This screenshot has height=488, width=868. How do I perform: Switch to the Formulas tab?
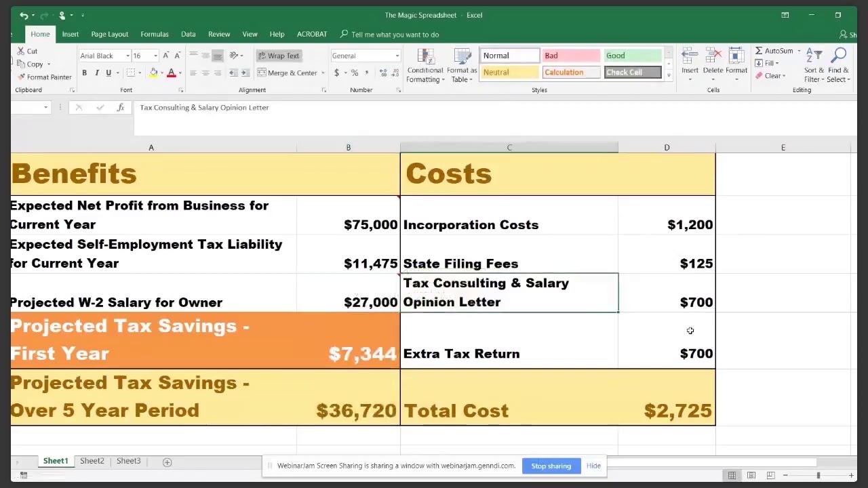(x=155, y=34)
